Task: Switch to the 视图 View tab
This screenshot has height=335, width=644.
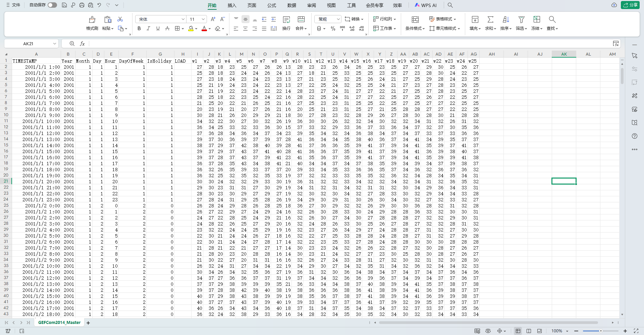Action: tap(331, 5)
